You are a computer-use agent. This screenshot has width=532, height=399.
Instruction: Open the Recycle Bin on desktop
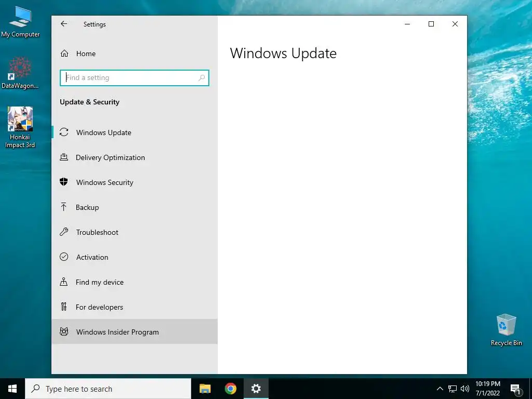[506, 330]
